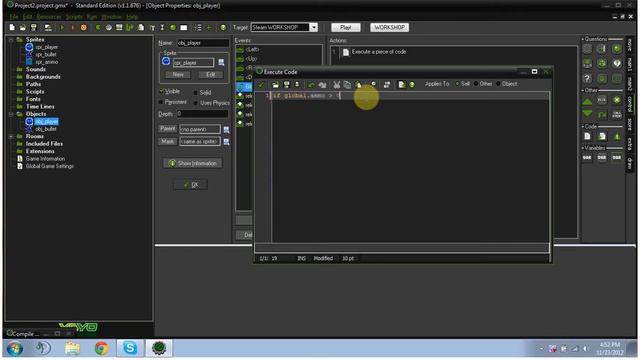640x360 pixels.
Task: Toggle the Persistent checkbox
Action: point(161,102)
